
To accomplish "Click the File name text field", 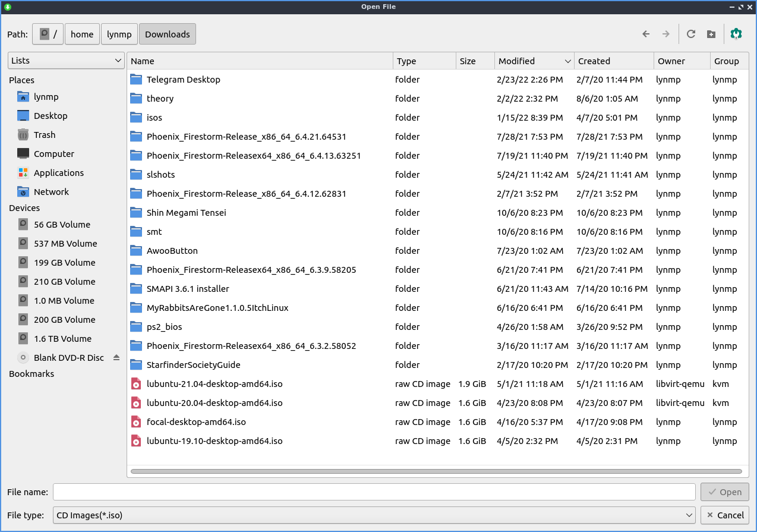I will 374,492.
